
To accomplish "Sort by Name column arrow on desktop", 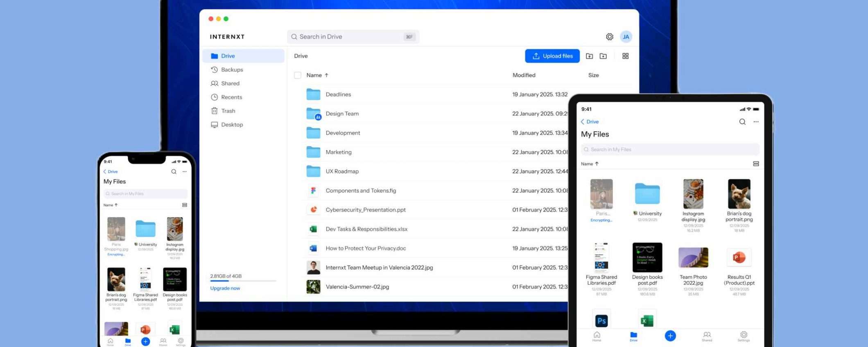I will click(326, 75).
